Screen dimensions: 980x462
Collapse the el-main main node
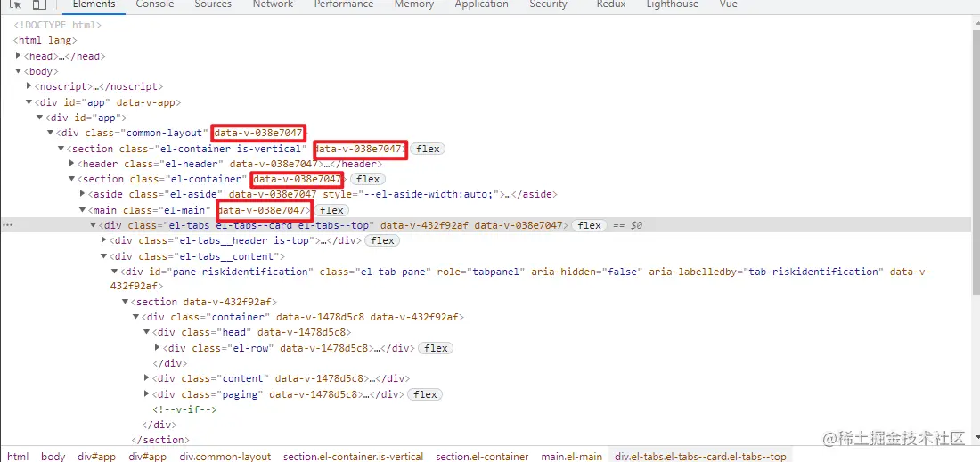pyautogui.click(x=83, y=210)
